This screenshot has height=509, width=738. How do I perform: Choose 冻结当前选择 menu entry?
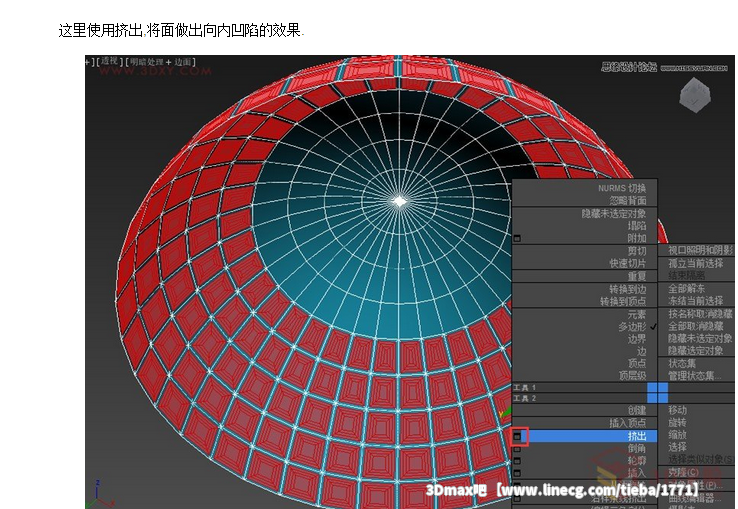(x=696, y=301)
